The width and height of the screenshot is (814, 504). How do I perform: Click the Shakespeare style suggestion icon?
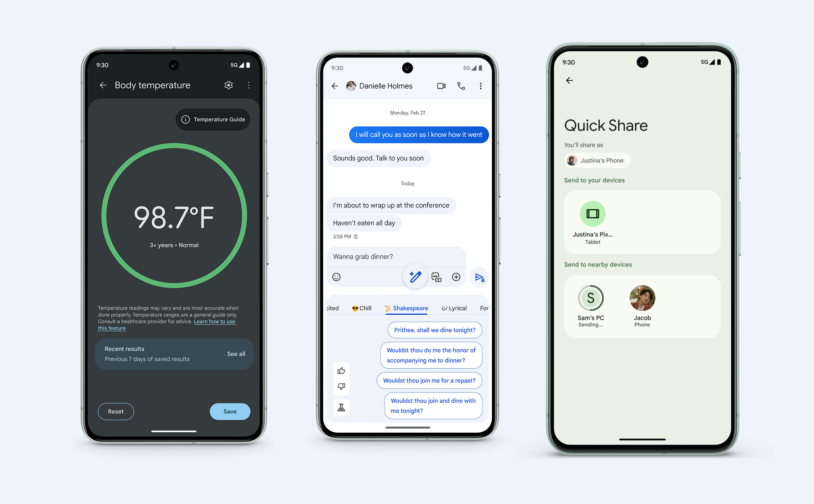[383, 307]
